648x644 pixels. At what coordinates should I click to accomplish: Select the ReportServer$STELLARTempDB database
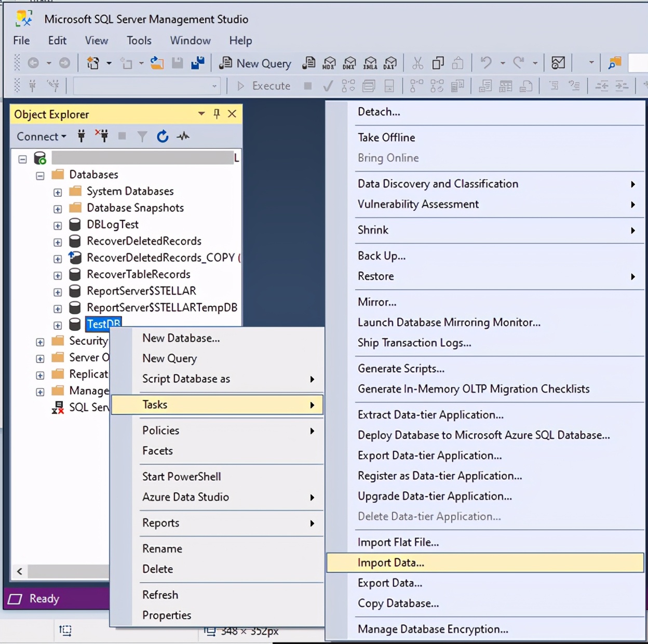point(162,308)
